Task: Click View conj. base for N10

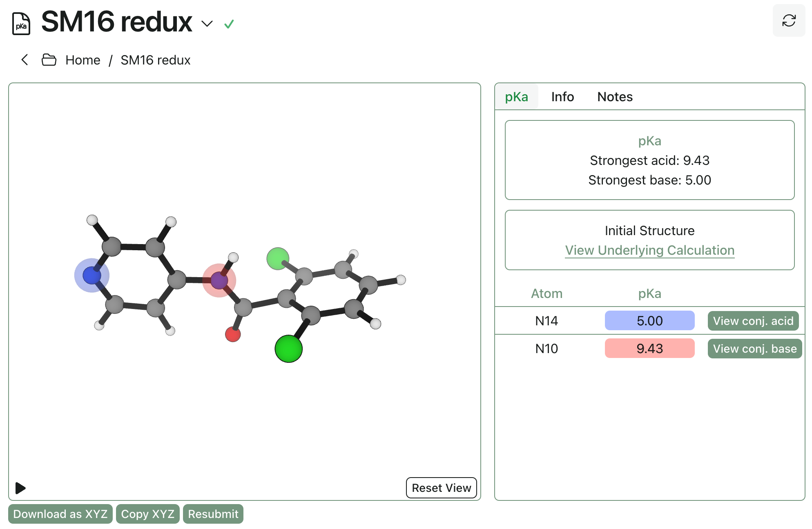Action: [754, 349]
